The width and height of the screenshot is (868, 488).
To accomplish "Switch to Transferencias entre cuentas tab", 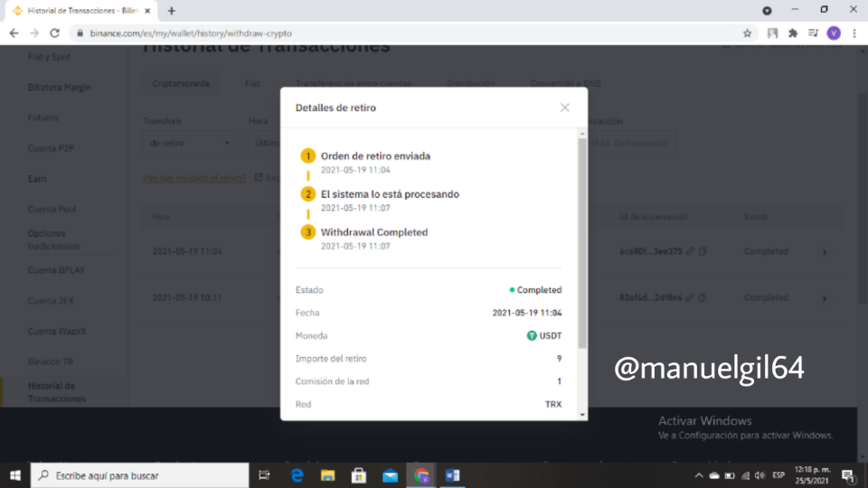I will (x=354, y=83).
